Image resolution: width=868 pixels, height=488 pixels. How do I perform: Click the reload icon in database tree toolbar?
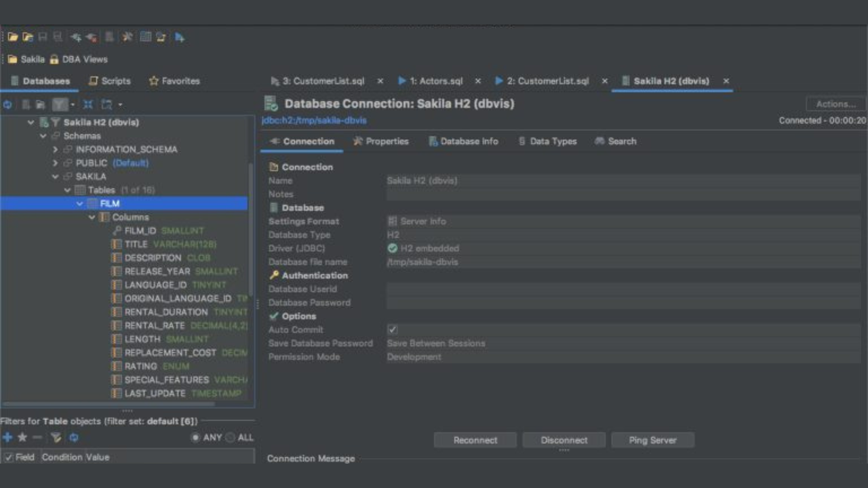(7, 104)
